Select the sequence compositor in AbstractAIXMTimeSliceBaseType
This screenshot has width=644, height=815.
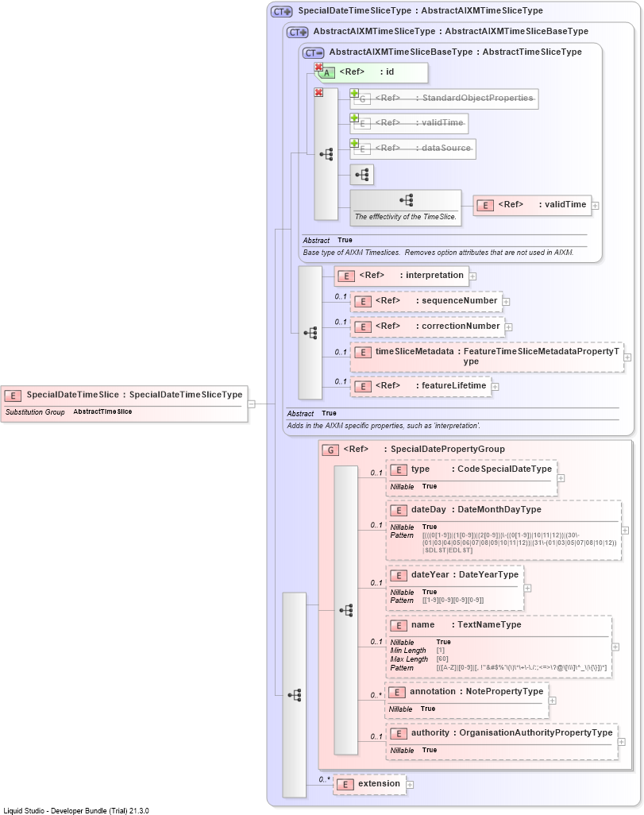tap(326, 154)
